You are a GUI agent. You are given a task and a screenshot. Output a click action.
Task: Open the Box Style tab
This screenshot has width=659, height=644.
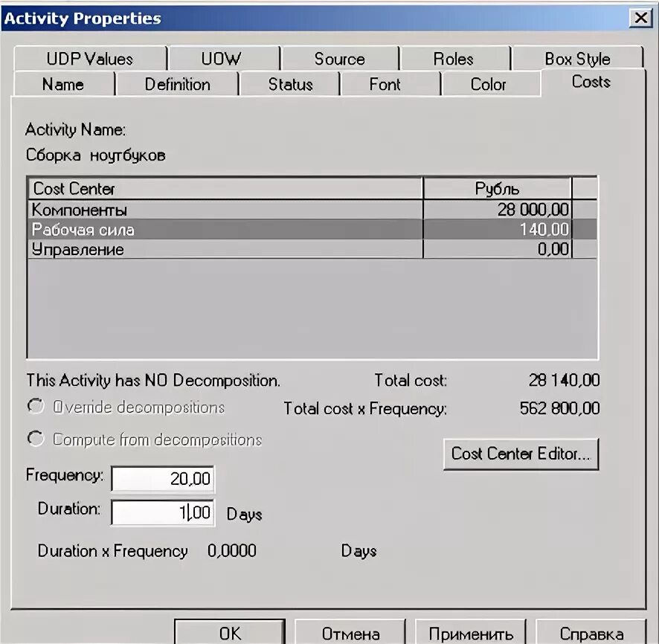576,58
